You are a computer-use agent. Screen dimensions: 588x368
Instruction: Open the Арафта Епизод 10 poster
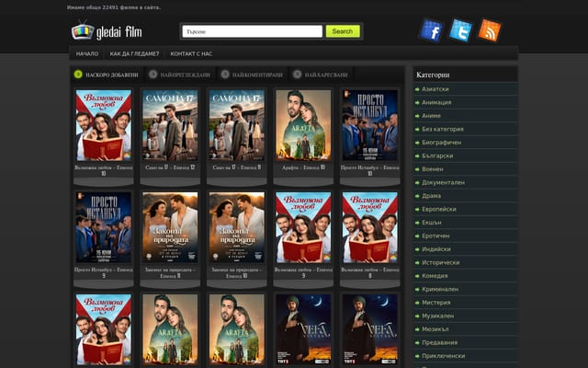[x=303, y=125]
